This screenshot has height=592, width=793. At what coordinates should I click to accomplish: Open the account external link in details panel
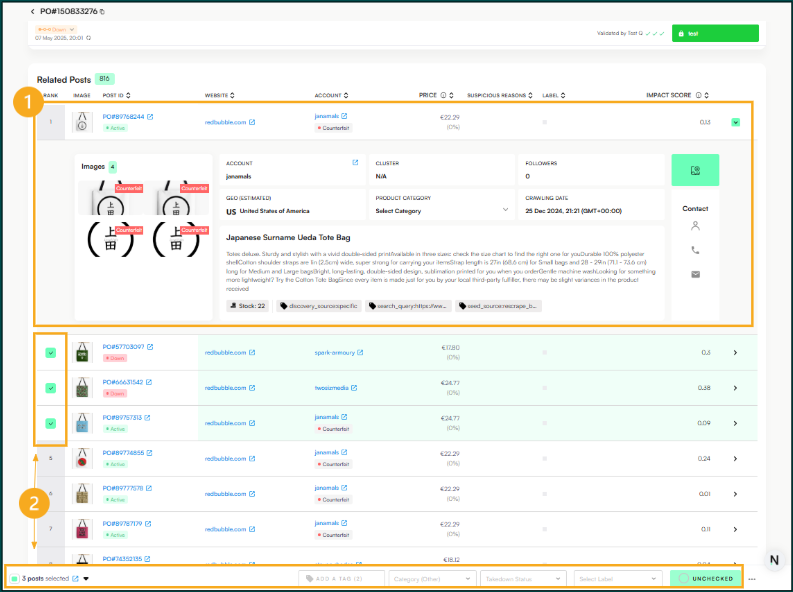[356, 162]
